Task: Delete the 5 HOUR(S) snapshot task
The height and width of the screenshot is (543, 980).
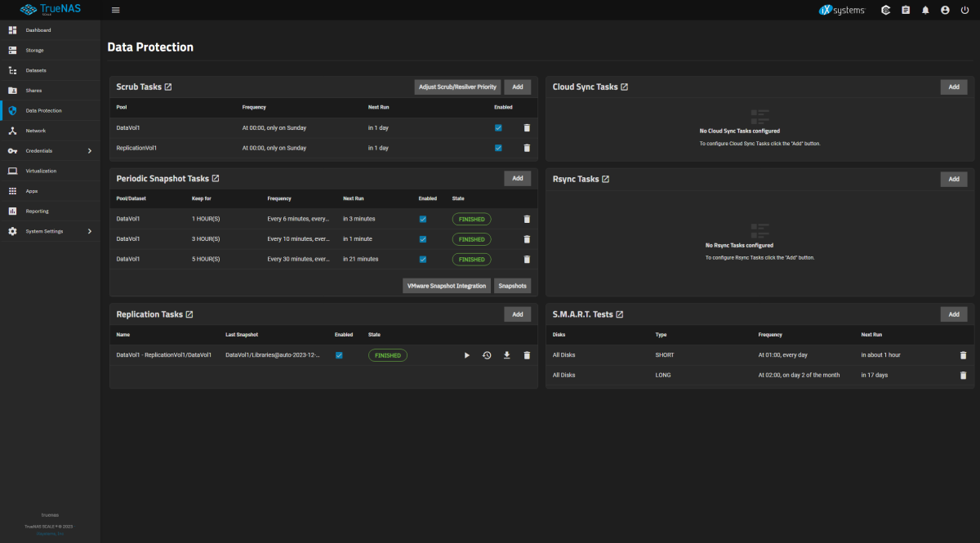Action: click(527, 259)
